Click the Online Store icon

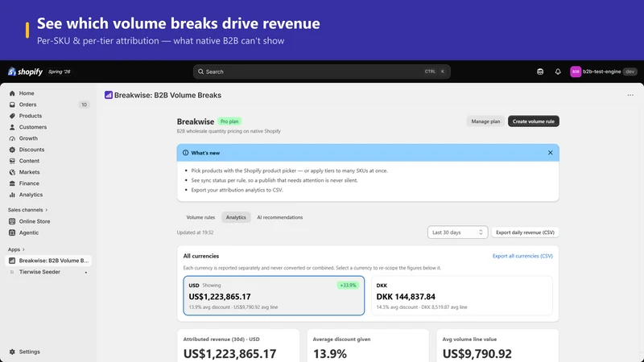pyautogui.click(x=12, y=221)
